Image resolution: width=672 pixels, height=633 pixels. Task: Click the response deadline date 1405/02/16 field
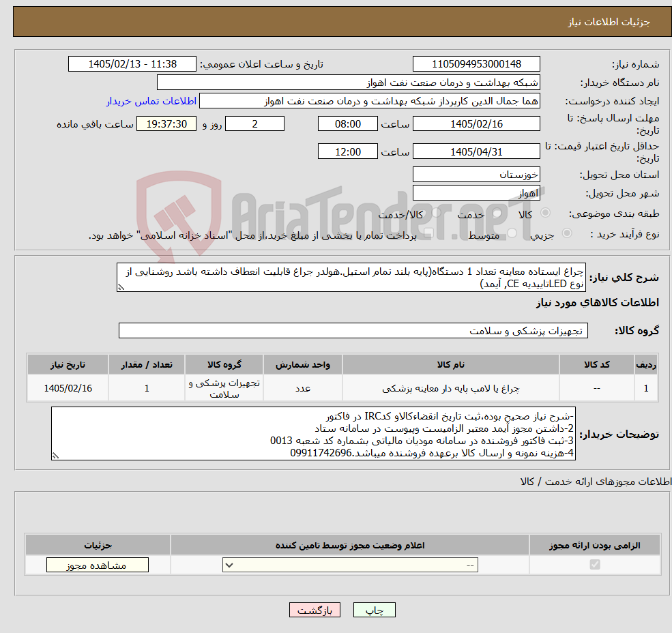click(x=476, y=124)
